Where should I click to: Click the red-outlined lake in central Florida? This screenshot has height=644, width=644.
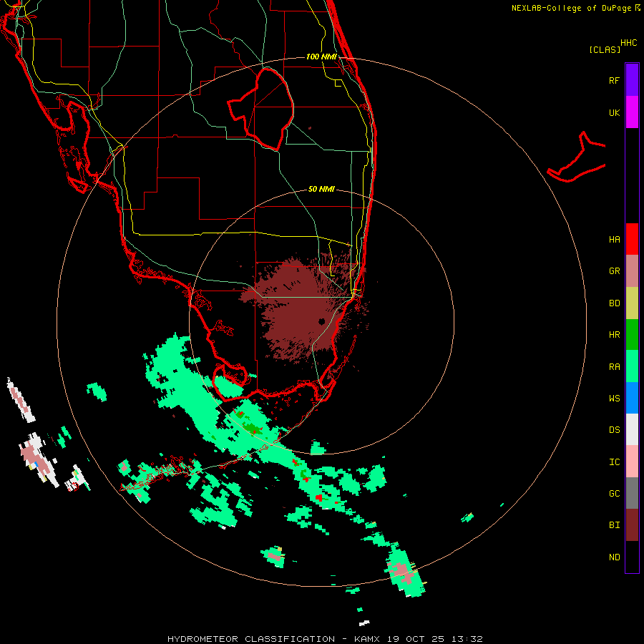click(x=261, y=109)
